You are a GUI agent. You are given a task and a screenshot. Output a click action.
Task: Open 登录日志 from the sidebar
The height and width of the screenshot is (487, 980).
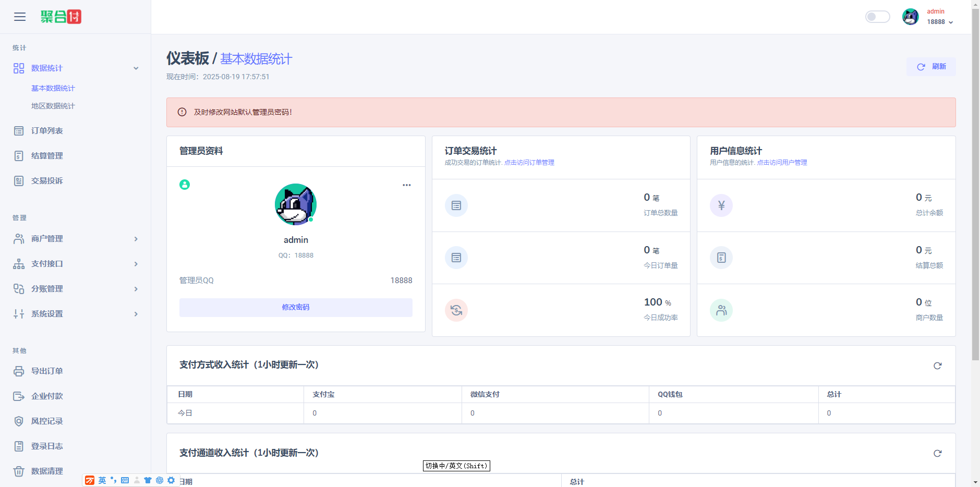coord(46,446)
